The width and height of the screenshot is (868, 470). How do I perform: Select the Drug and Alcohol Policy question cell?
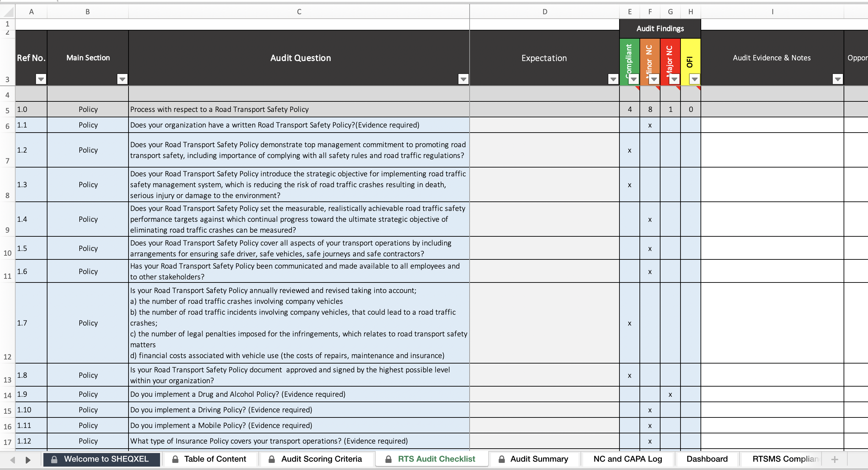299,394
